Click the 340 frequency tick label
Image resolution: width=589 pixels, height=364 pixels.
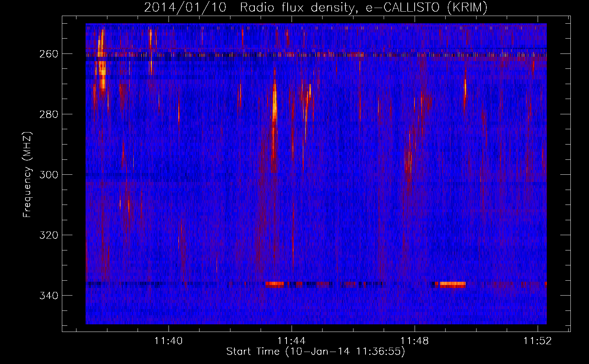pos(49,296)
